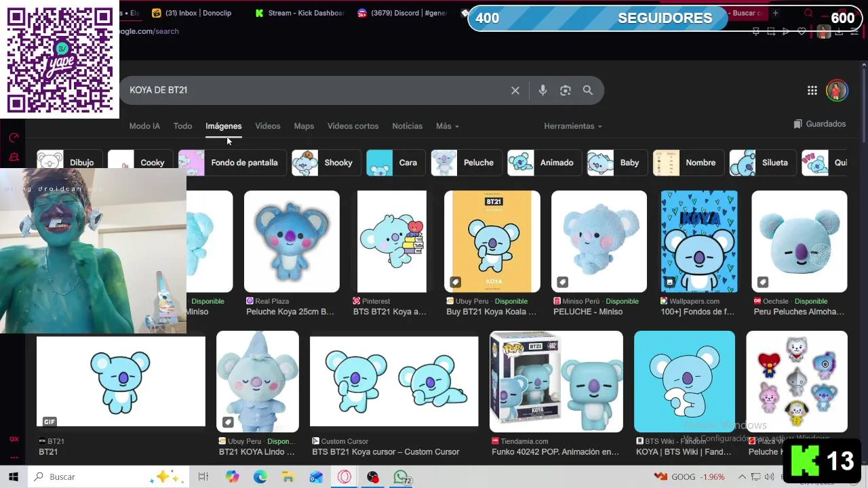Open File Explorer from taskbar
Image resolution: width=868 pixels, height=488 pixels.
[x=288, y=477]
